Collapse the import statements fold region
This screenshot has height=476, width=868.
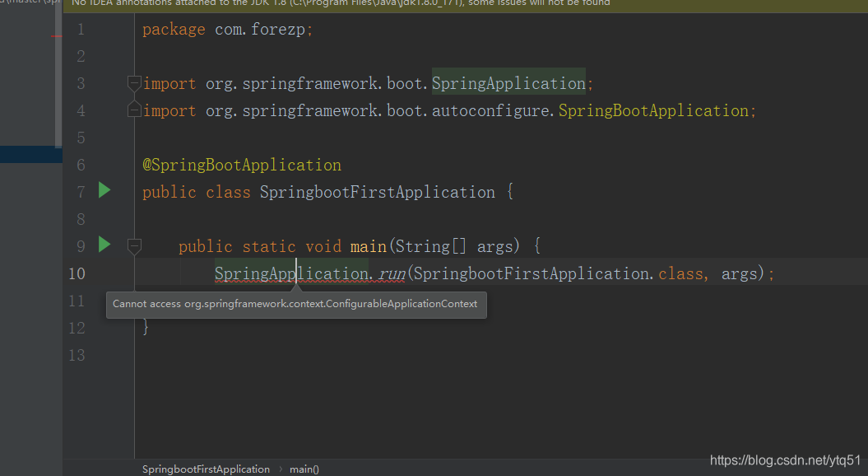tap(133, 82)
